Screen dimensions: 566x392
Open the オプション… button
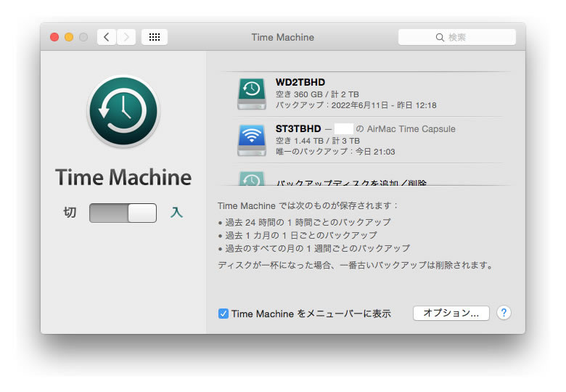(451, 313)
